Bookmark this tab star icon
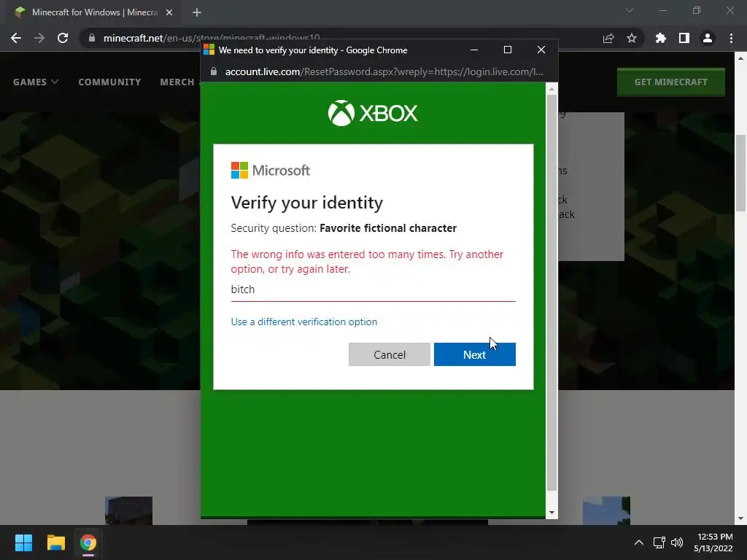Image resolution: width=747 pixels, height=560 pixels. [x=632, y=38]
